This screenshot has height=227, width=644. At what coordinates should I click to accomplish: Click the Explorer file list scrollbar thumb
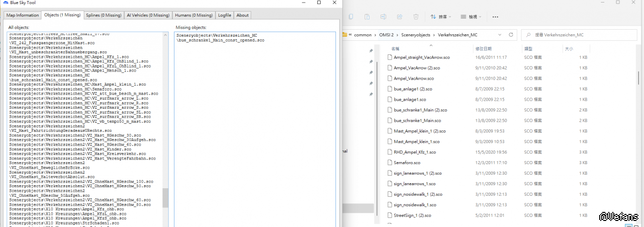[x=638, y=78]
